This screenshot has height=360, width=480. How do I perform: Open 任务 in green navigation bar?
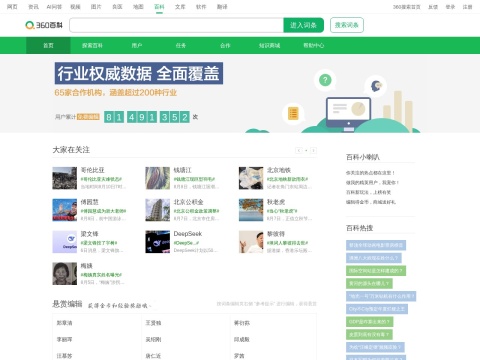click(x=181, y=45)
